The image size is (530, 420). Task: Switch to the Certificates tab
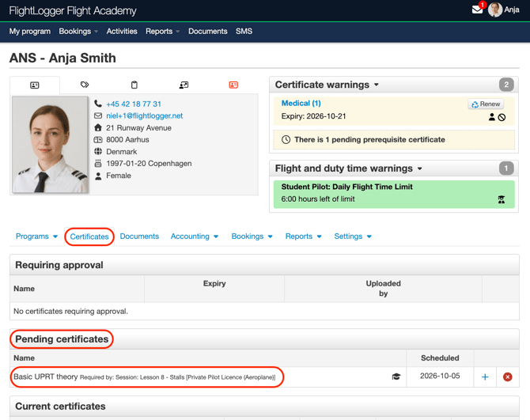tap(89, 236)
